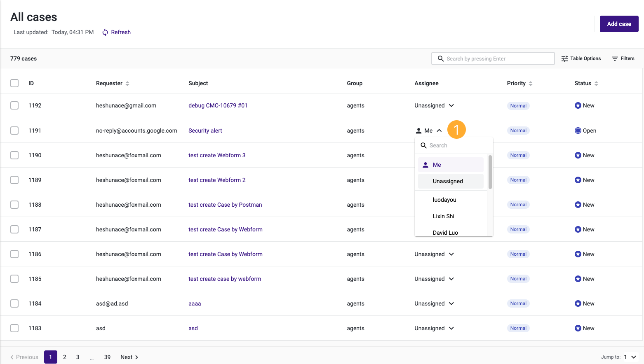The image size is (644, 364).
Task: Open the Security alert case link
Action: click(x=205, y=131)
